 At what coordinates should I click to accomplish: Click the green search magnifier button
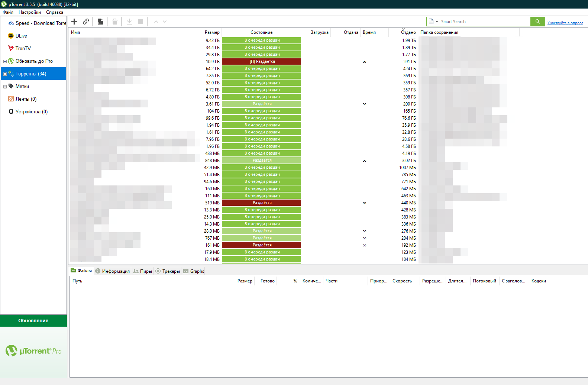pyautogui.click(x=537, y=22)
